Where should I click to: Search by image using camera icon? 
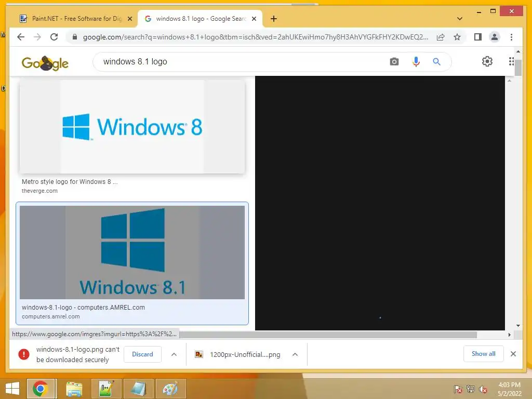(x=394, y=62)
